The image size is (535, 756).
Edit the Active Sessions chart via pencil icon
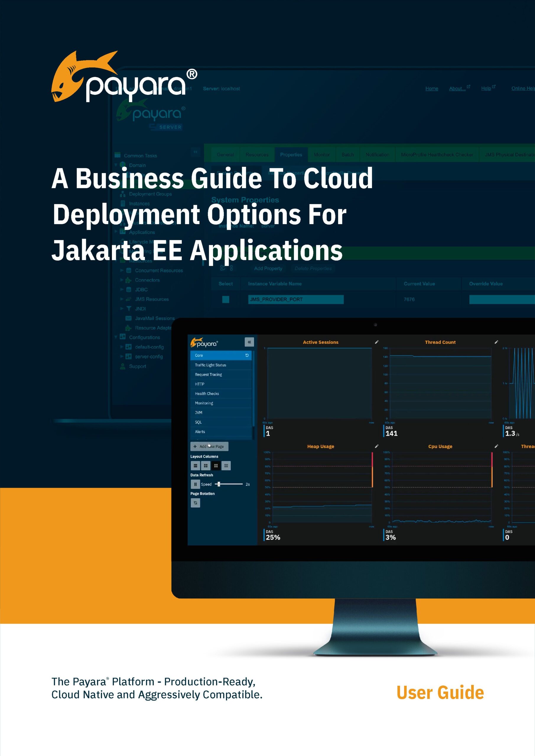pos(377,342)
